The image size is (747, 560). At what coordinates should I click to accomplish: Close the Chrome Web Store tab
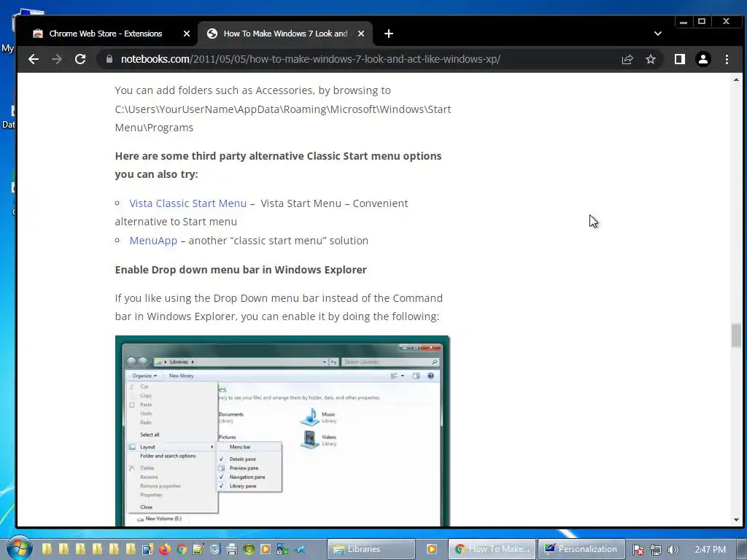(x=187, y=34)
